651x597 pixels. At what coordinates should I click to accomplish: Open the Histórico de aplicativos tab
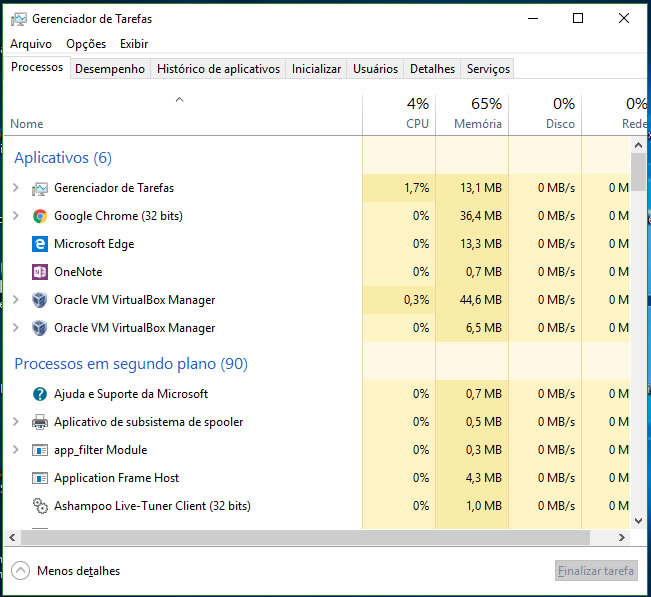218,69
